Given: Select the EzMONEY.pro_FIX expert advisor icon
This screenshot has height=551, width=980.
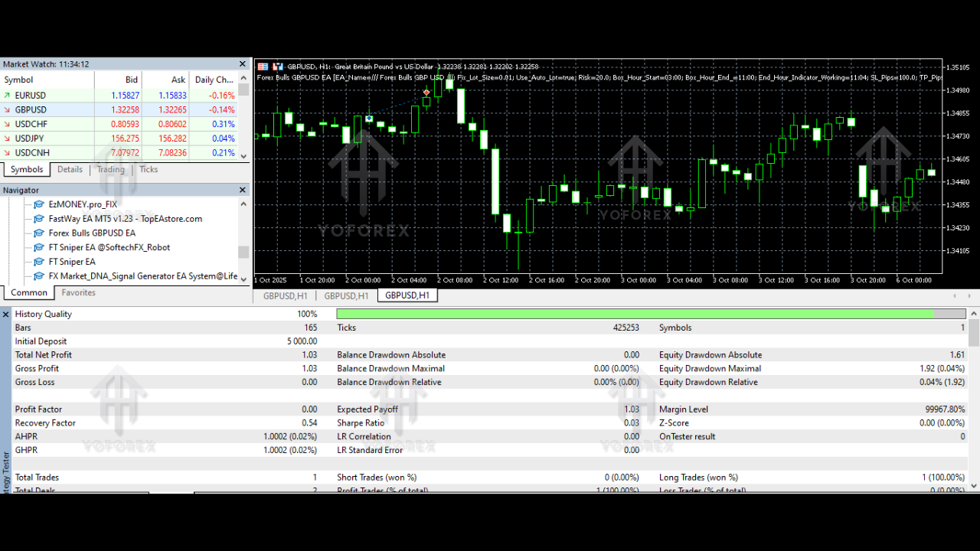Looking at the screenshot, I should click(38, 204).
